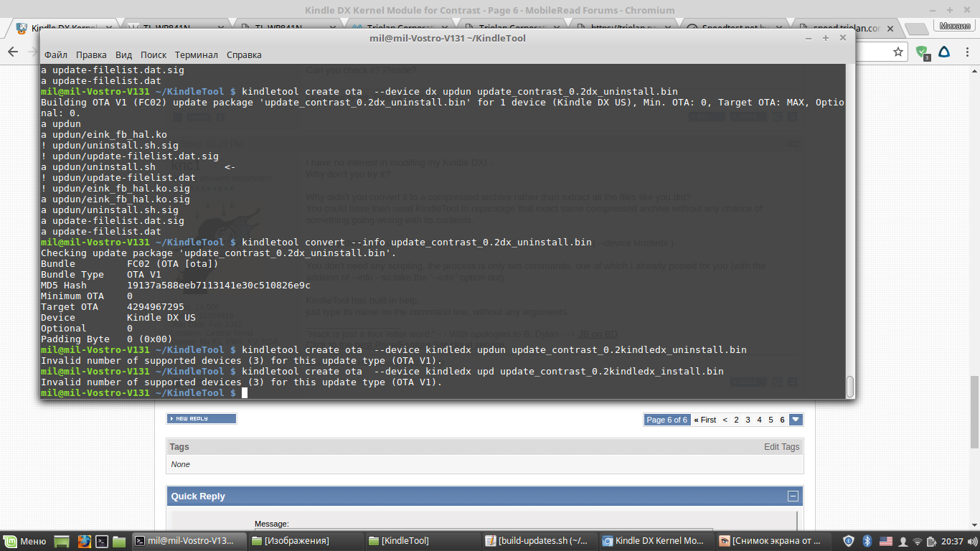The image size is (980, 551).
Task: Maximize the terminal window
Action: click(x=826, y=38)
